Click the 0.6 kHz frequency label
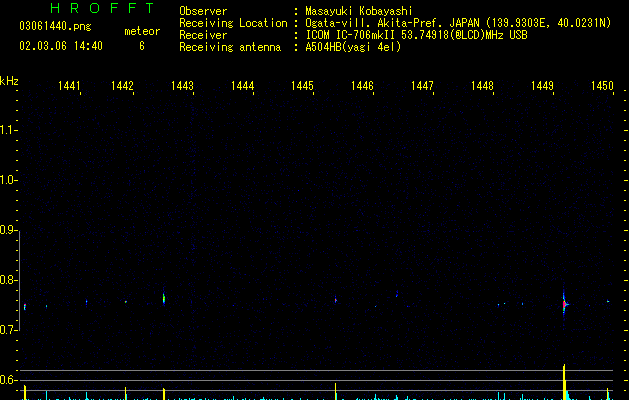 (x=7, y=380)
